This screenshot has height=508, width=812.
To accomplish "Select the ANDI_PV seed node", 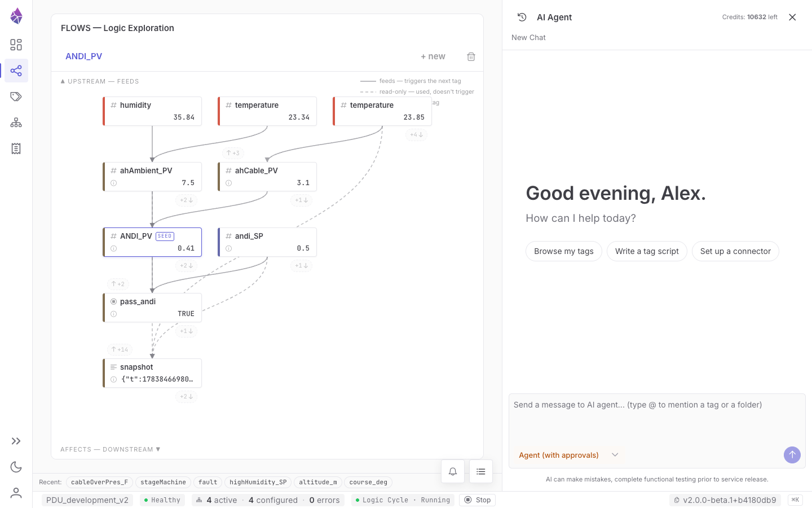I will click(152, 242).
